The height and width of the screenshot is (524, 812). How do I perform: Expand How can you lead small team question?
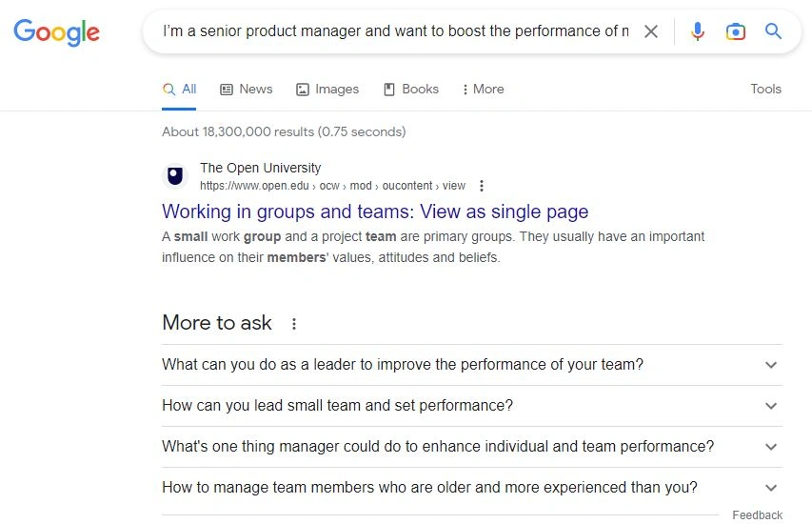(472, 406)
